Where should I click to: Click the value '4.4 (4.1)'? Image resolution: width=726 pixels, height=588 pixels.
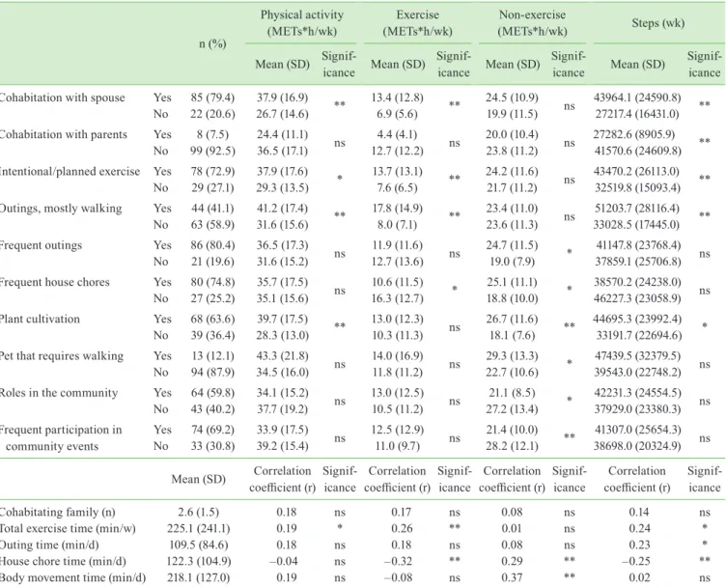coord(398,135)
